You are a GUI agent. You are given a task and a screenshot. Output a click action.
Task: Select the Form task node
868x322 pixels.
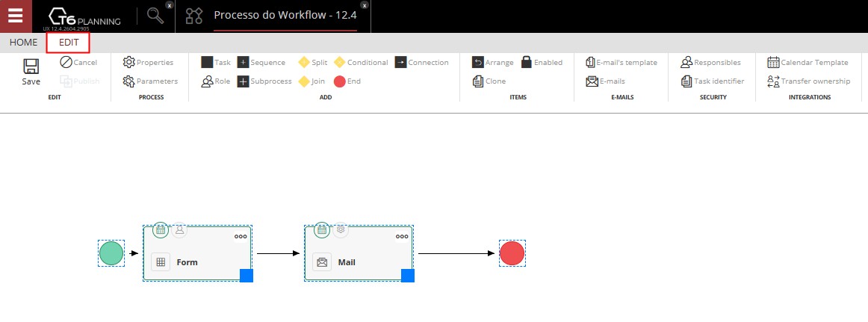click(197, 253)
